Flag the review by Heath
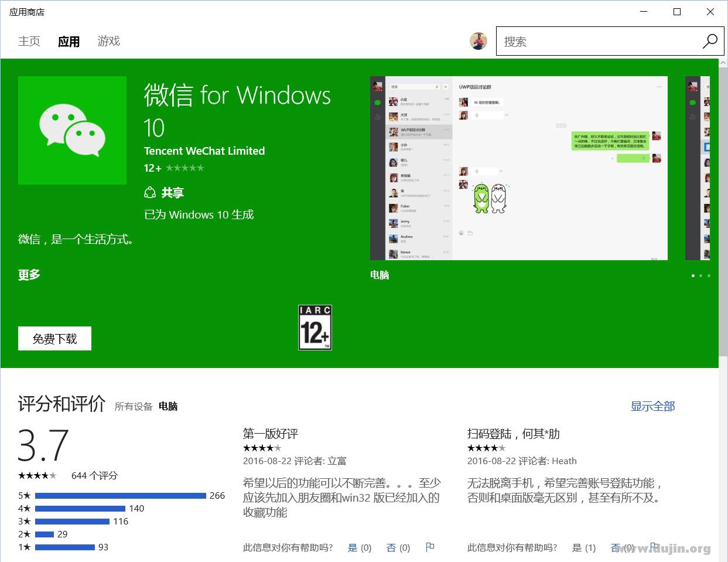This screenshot has width=728, height=562. (654, 547)
